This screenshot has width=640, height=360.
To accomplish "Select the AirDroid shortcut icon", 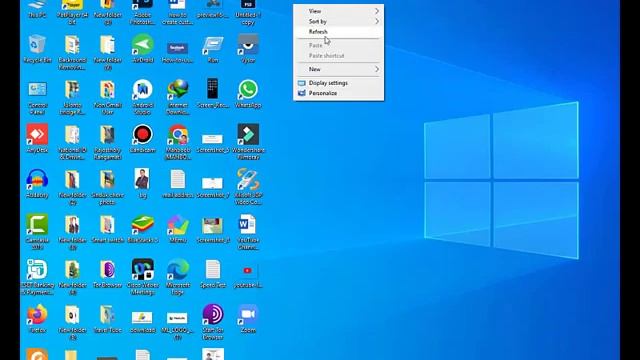I will tap(142, 49).
